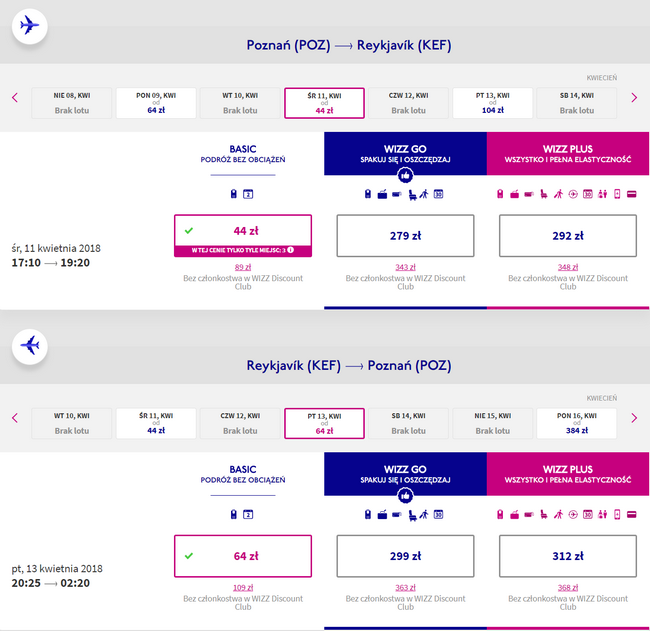
Task: Click the WIZZ GO thumbs-up badge on outbound flight
Action: [x=405, y=175]
